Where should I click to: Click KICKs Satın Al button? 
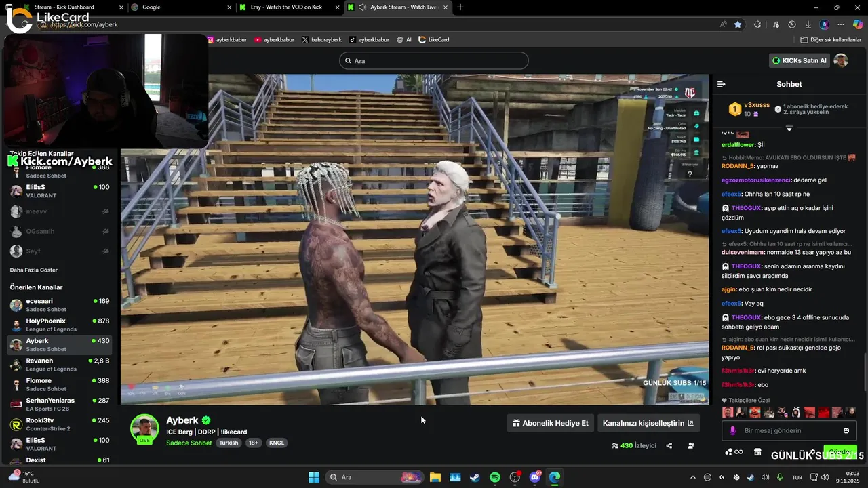[800, 60]
